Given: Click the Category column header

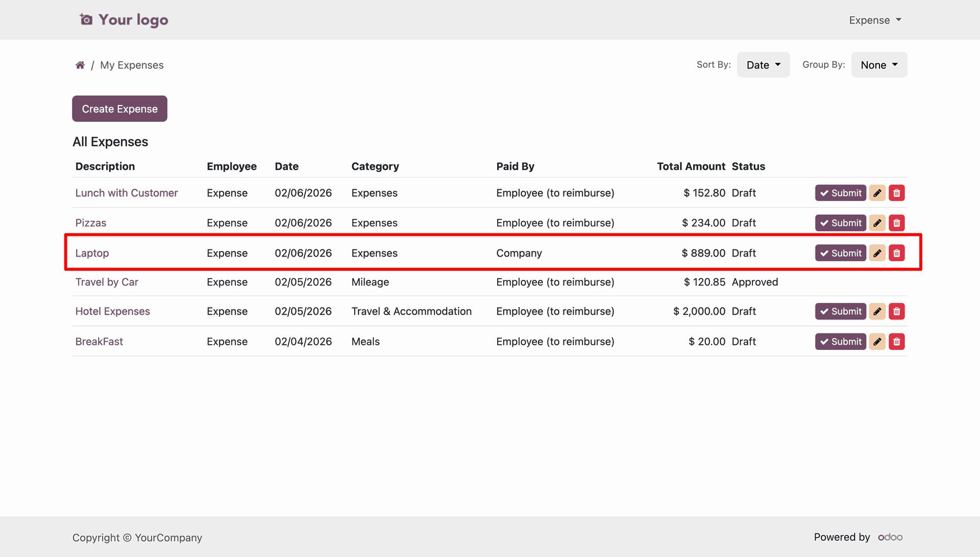Looking at the screenshot, I should coord(375,166).
